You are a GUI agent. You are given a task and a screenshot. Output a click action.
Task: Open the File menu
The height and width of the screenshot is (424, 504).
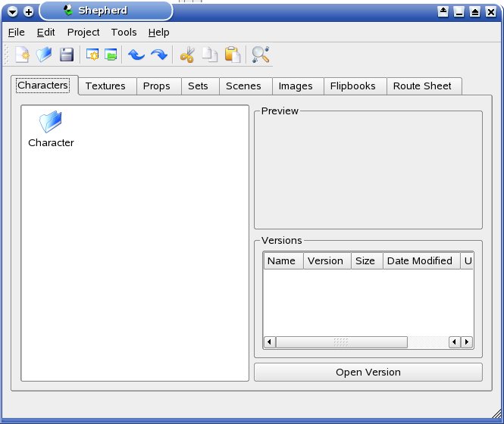click(17, 32)
